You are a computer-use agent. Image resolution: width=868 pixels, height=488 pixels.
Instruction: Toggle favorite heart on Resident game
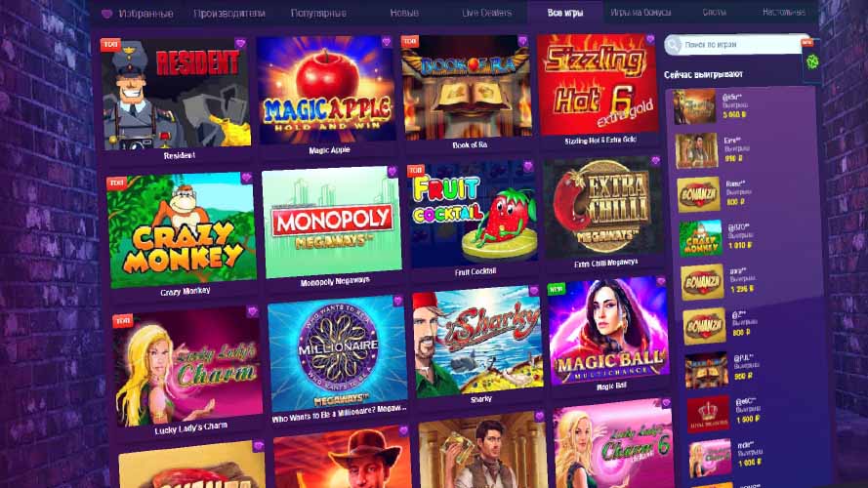[x=239, y=43]
